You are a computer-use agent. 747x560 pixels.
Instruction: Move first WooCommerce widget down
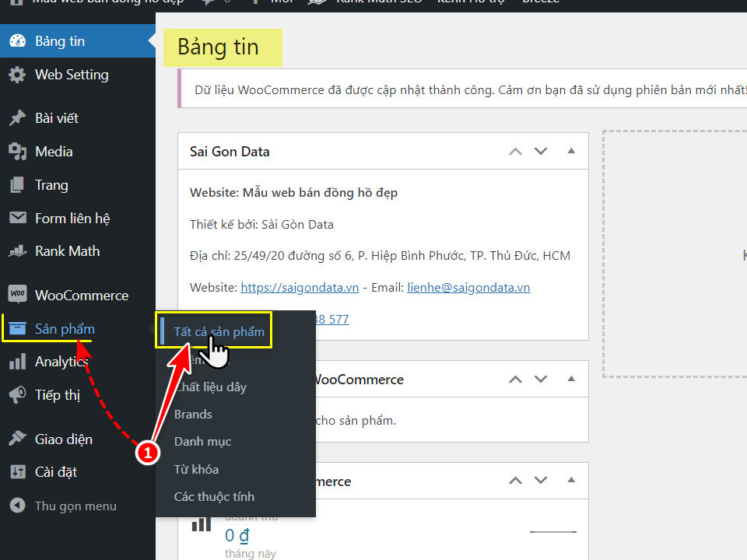click(x=541, y=379)
